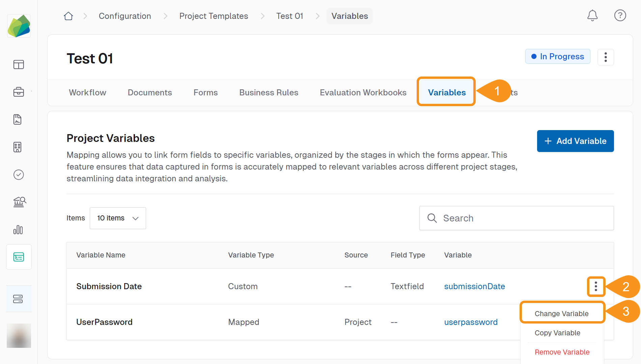Click the app logo in sidebar
This screenshot has height=364, width=641.
pyautogui.click(x=19, y=26)
